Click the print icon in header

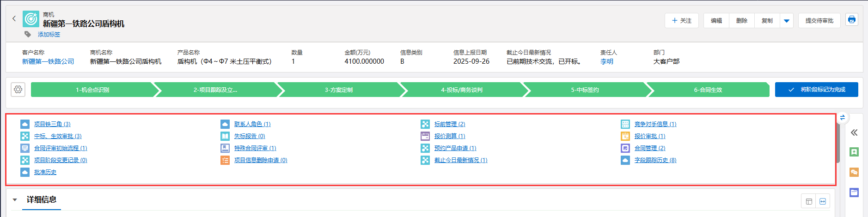tap(851, 20)
